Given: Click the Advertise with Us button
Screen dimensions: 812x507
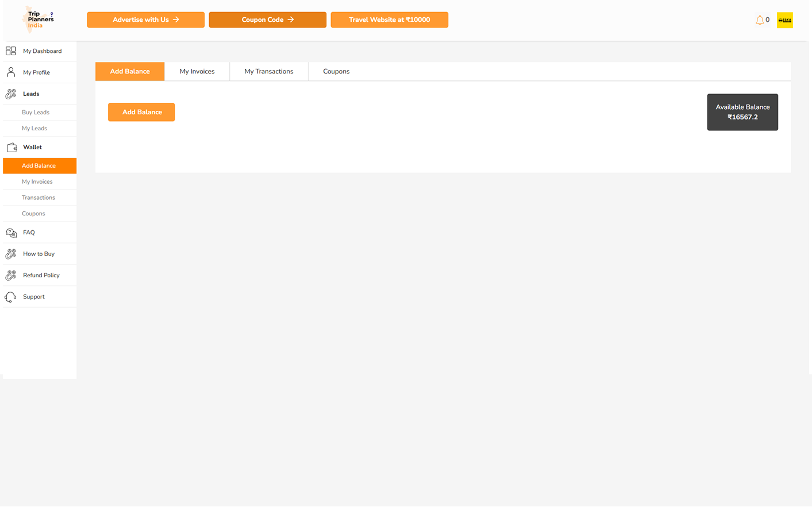Looking at the screenshot, I should pos(145,20).
